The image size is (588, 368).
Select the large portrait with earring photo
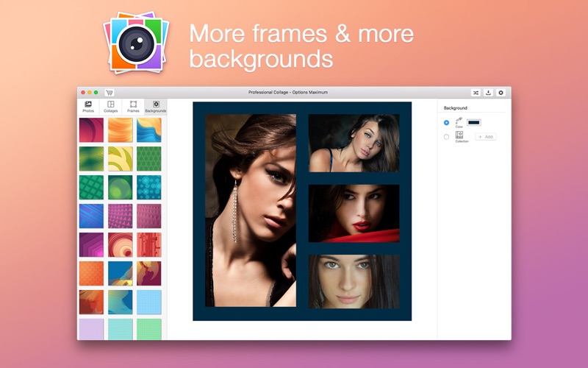251,210
